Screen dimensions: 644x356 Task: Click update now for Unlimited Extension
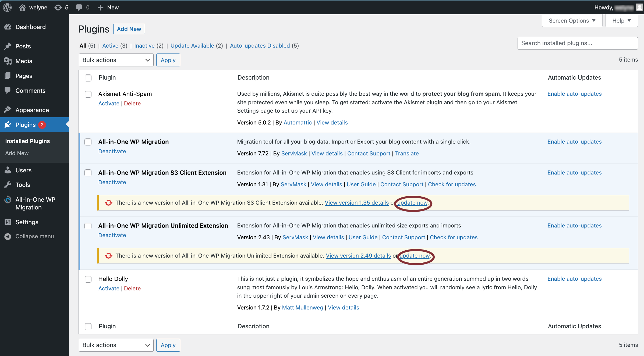(415, 256)
